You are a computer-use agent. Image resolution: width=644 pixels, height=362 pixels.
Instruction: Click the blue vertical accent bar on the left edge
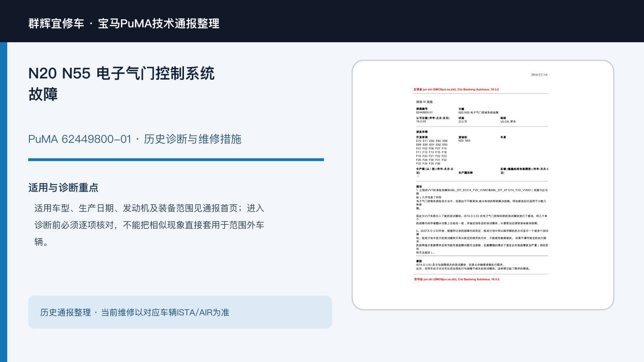pos(4,202)
